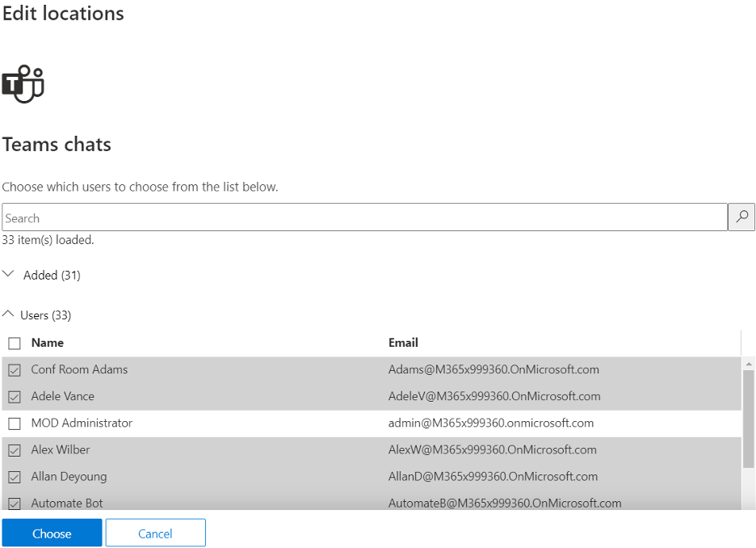Click the Name column header

coord(47,343)
